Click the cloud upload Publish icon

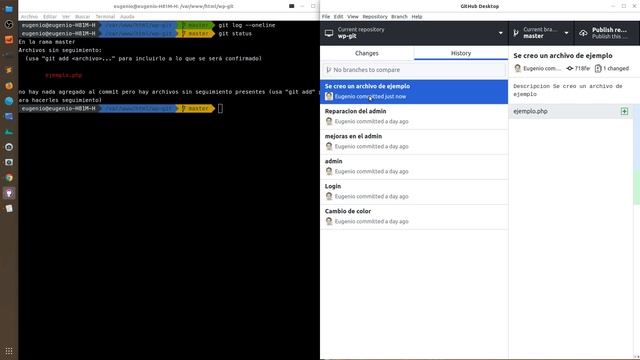(x=583, y=33)
